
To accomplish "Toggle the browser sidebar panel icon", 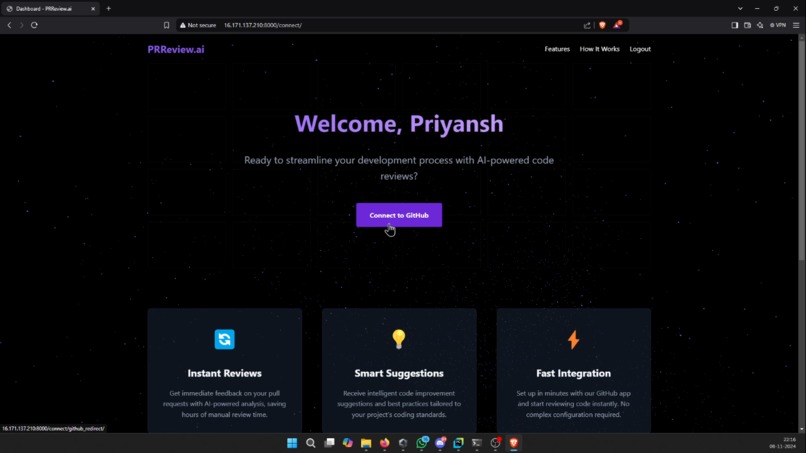I will point(735,25).
